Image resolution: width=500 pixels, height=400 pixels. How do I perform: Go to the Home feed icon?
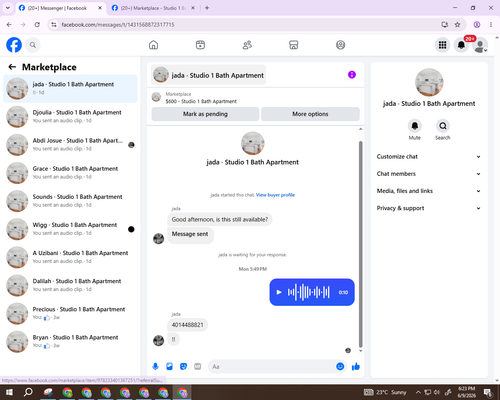(x=153, y=45)
